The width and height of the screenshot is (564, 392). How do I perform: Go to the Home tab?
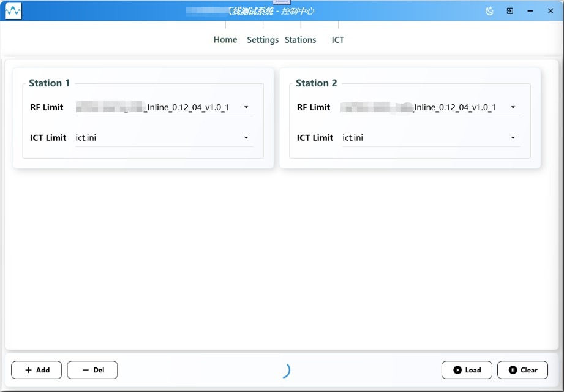click(x=225, y=40)
